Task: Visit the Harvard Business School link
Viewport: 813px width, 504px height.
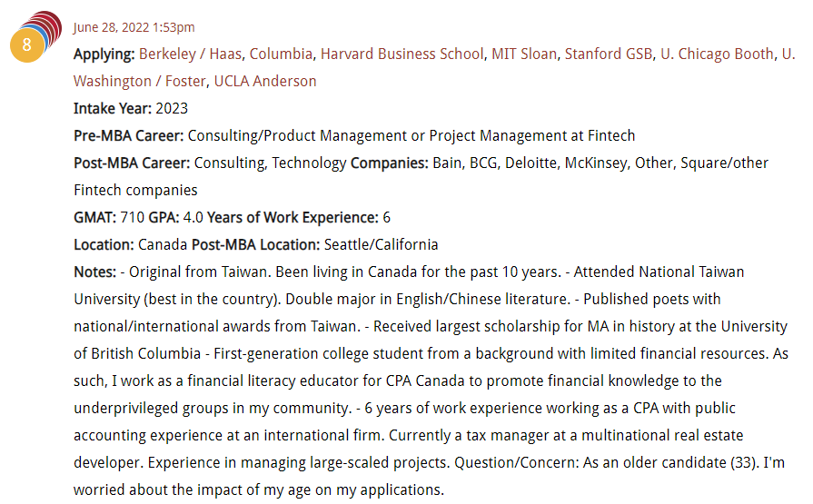Action: 402,54
